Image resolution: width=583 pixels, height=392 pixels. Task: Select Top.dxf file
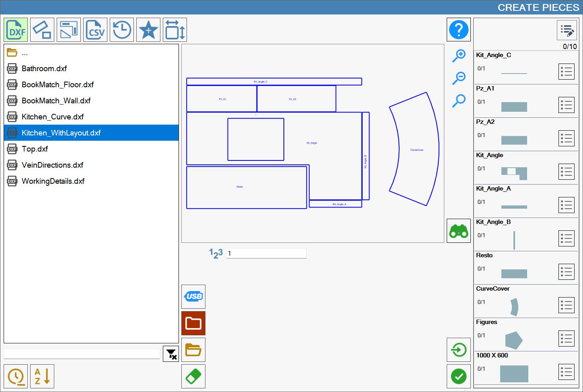(91, 149)
